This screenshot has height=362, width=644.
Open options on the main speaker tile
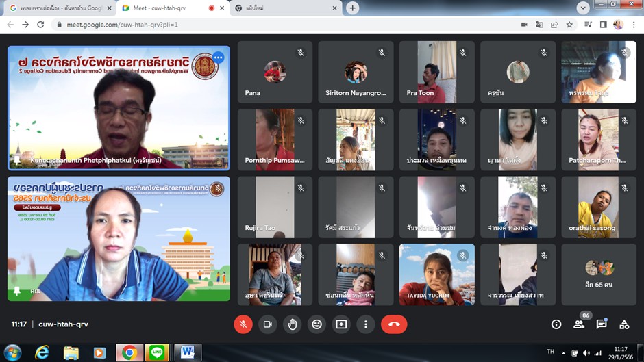pos(218,57)
